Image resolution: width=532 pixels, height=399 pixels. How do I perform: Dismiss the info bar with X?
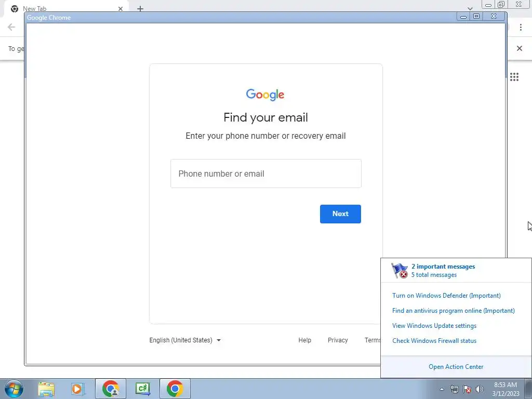(520, 48)
